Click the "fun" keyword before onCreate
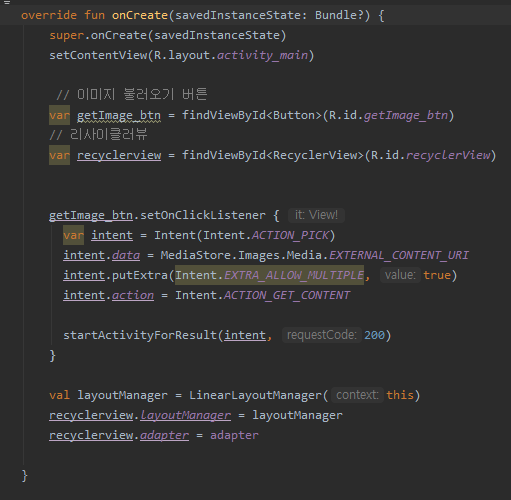This screenshot has width=511, height=500. [x=94, y=15]
